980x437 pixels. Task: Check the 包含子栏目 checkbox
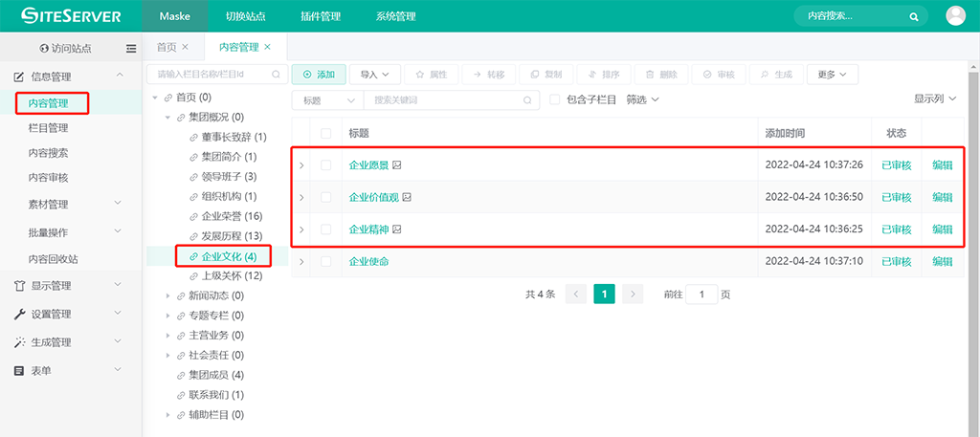555,99
